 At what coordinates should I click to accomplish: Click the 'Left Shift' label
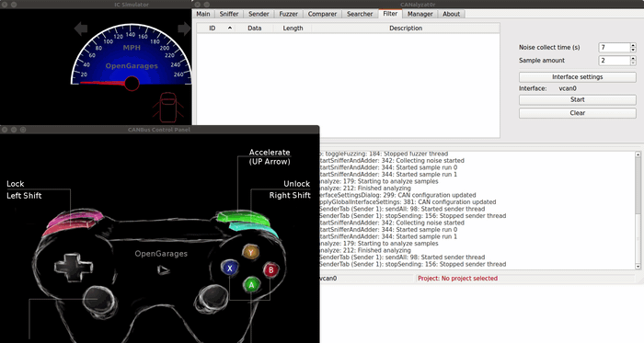tap(24, 196)
